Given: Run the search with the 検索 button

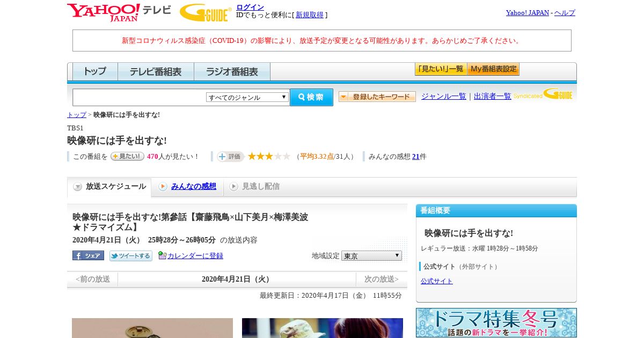Looking at the screenshot, I should [x=311, y=97].
